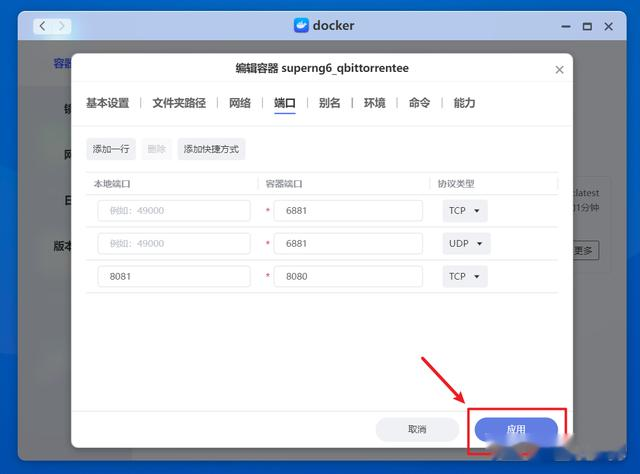Viewport: 640px width, 474px height.
Task: Focus the empty local port field of first TCP row
Action: pos(174,211)
